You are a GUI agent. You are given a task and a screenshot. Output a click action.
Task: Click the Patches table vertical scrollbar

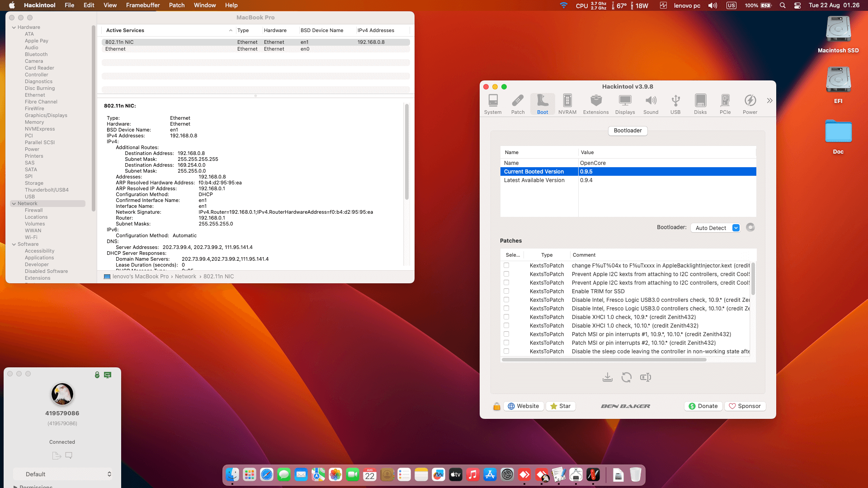pyautogui.click(x=753, y=278)
